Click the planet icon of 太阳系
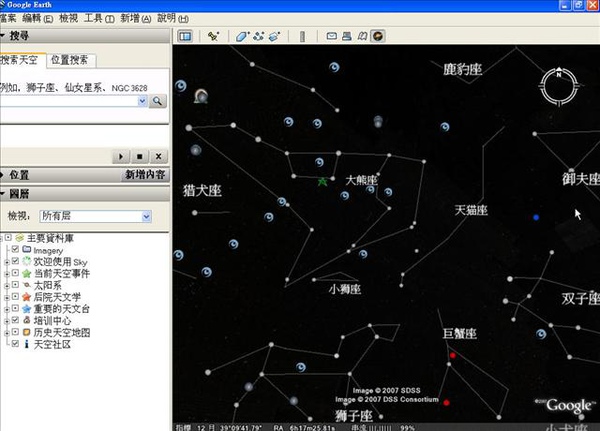Screen dimensions: 600x431 [x=26, y=285]
